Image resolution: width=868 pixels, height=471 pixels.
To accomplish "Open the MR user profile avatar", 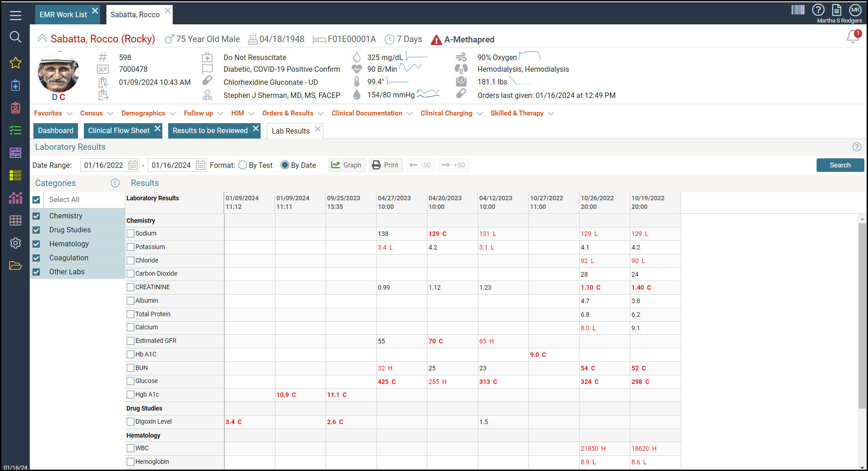I will point(855,10).
